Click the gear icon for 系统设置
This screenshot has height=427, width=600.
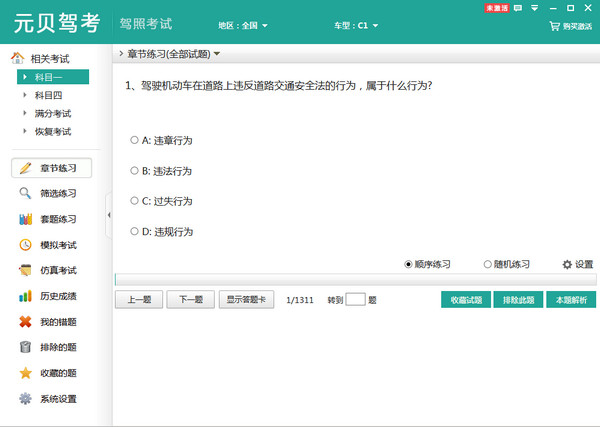click(25, 399)
